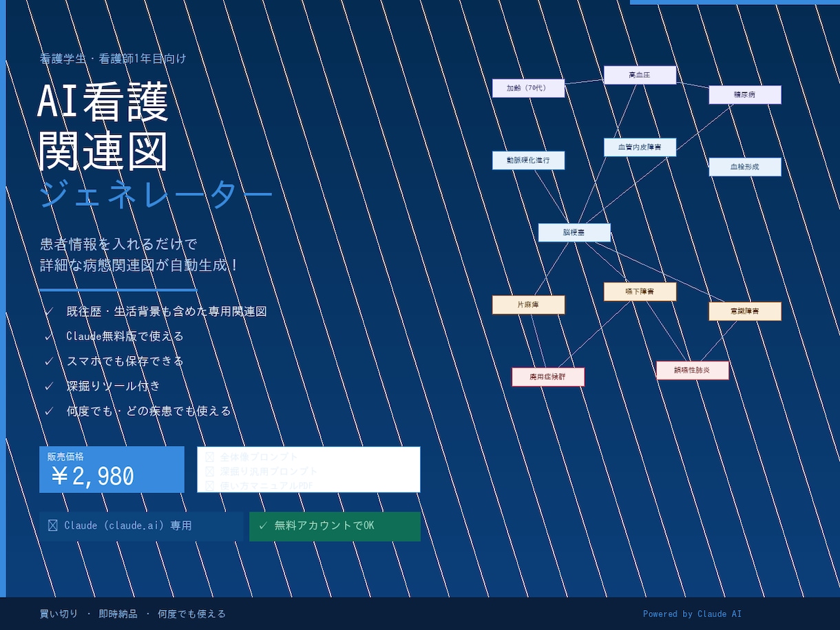This screenshot has width=840, height=630.
Task: Select the 意識障害 symptom node
Action: click(745, 311)
